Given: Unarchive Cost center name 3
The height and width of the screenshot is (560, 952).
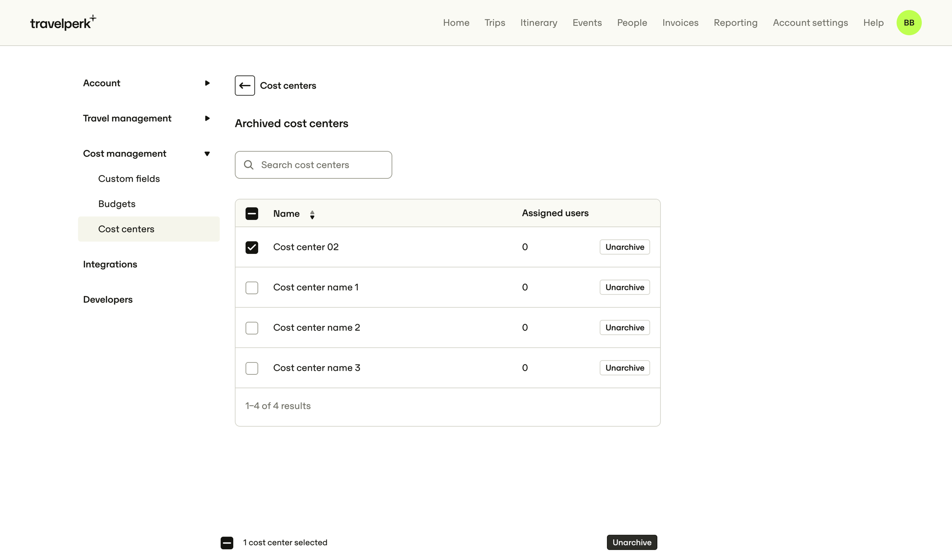Looking at the screenshot, I should point(624,368).
